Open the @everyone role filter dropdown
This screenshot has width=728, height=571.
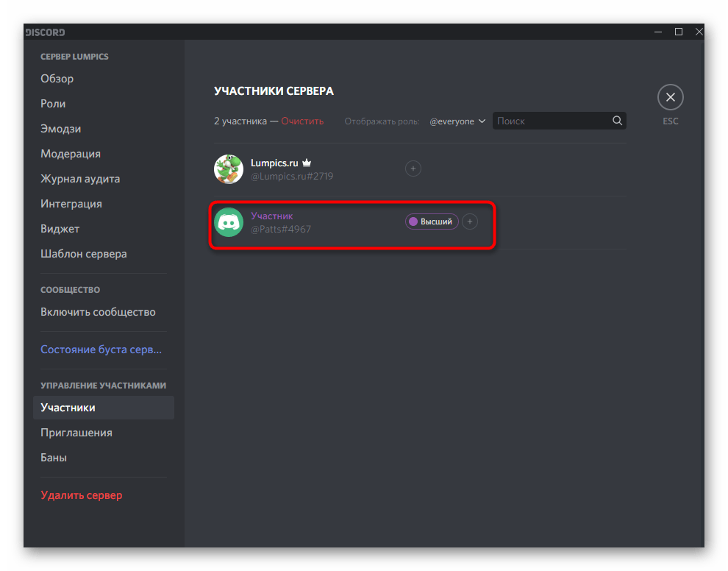[x=458, y=121]
